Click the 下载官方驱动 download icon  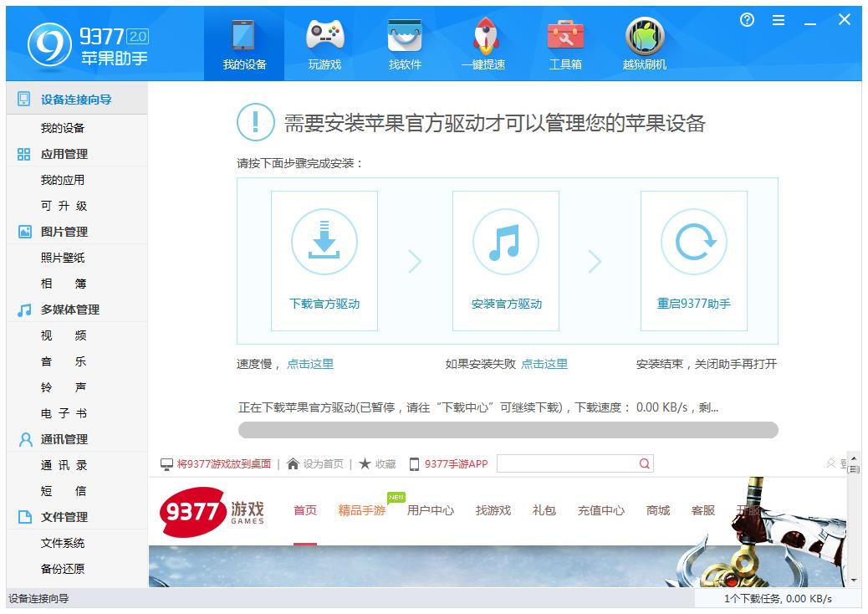point(324,243)
